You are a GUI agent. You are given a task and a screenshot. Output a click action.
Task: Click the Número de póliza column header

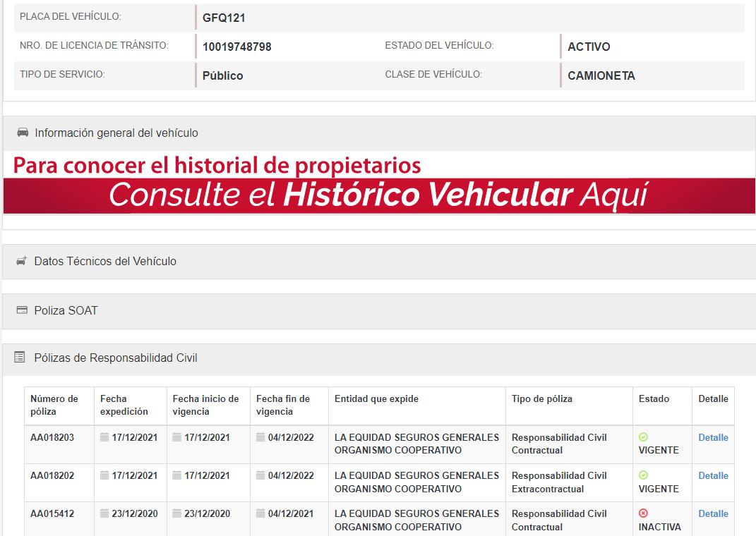(x=54, y=405)
